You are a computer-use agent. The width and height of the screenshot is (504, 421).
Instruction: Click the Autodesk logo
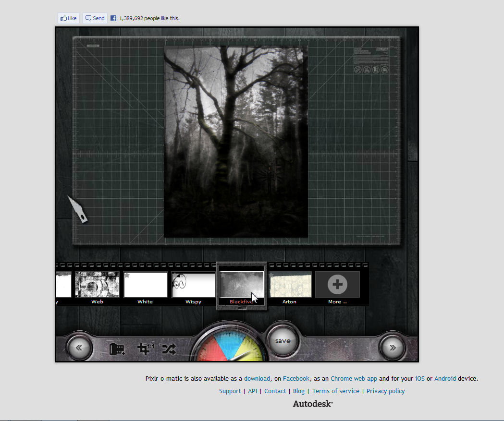tap(312, 404)
